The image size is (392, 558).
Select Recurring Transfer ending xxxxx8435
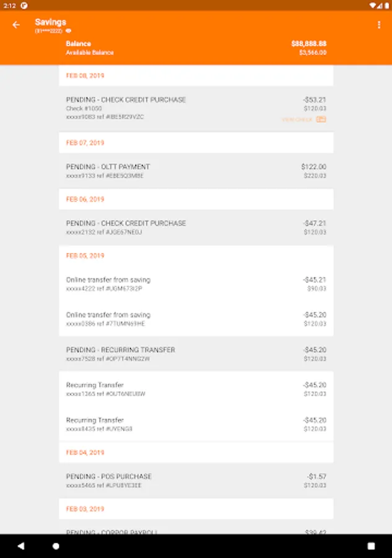(196, 424)
